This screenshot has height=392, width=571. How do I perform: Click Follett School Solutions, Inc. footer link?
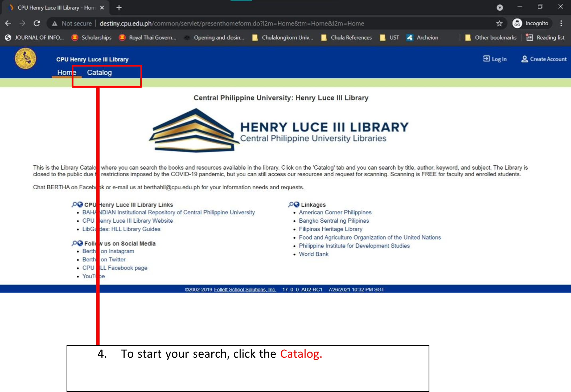[245, 289]
